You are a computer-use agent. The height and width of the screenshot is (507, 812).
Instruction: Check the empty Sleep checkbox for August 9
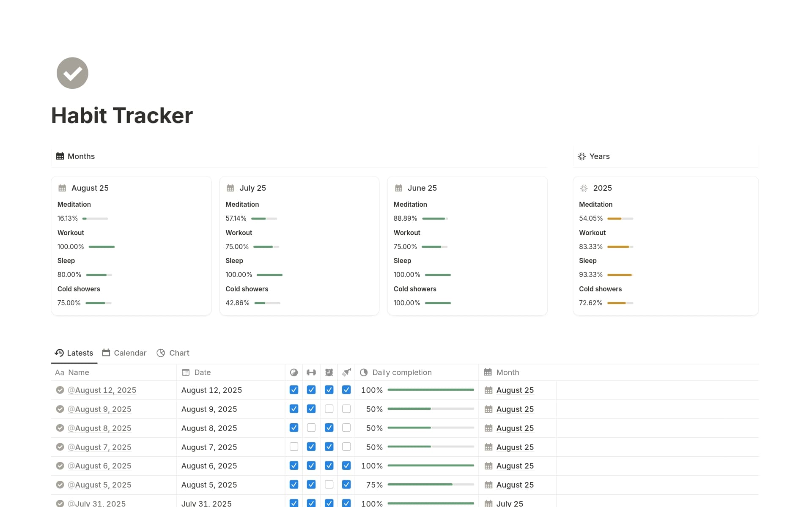click(329, 408)
